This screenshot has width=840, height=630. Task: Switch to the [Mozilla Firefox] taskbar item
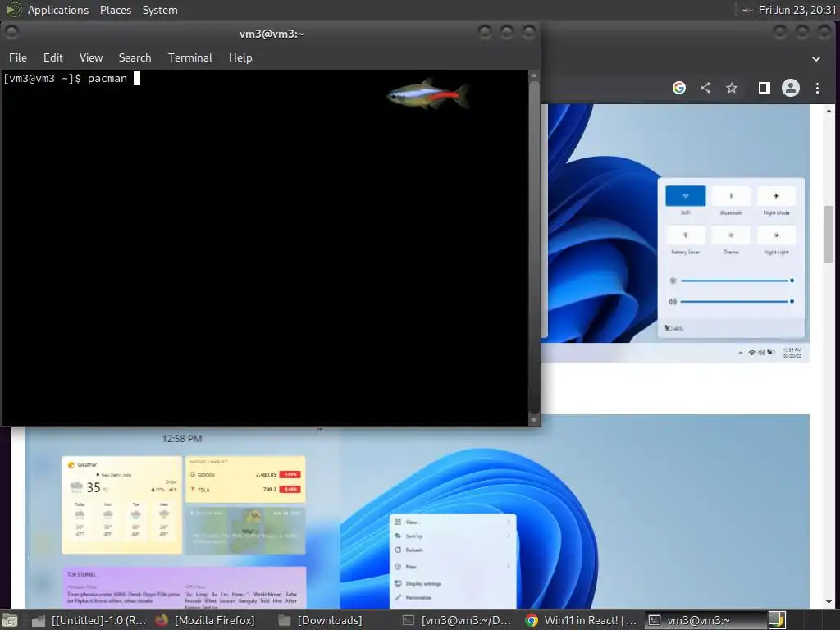(x=205, y=620)
